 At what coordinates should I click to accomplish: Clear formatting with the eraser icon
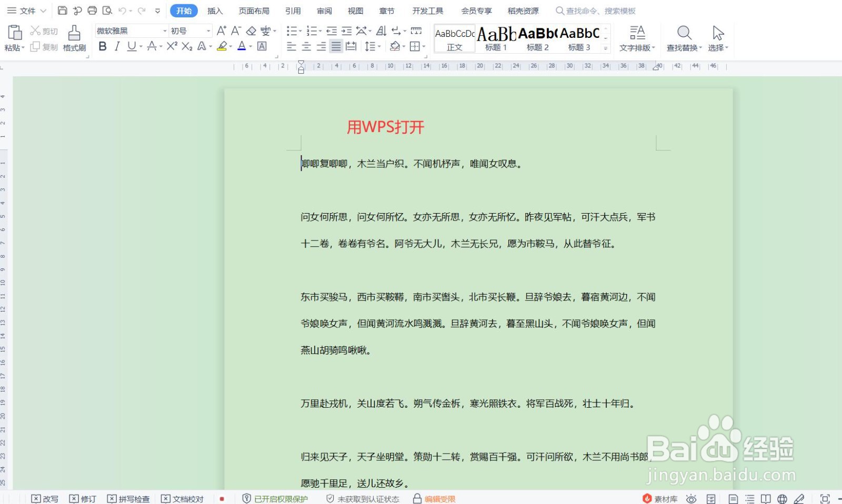252,31
